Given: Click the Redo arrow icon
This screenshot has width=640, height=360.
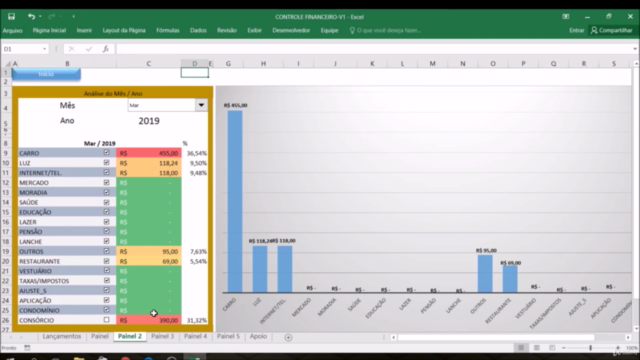Looking at the screenshot, I should click(51, 16).
